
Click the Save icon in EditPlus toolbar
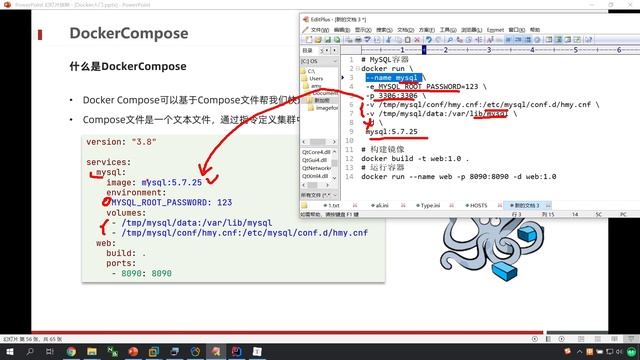click(328, 40)
